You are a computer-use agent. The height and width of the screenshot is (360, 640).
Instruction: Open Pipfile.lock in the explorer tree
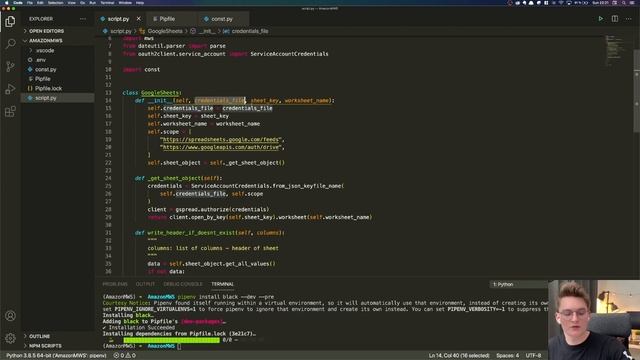[58, 88]
